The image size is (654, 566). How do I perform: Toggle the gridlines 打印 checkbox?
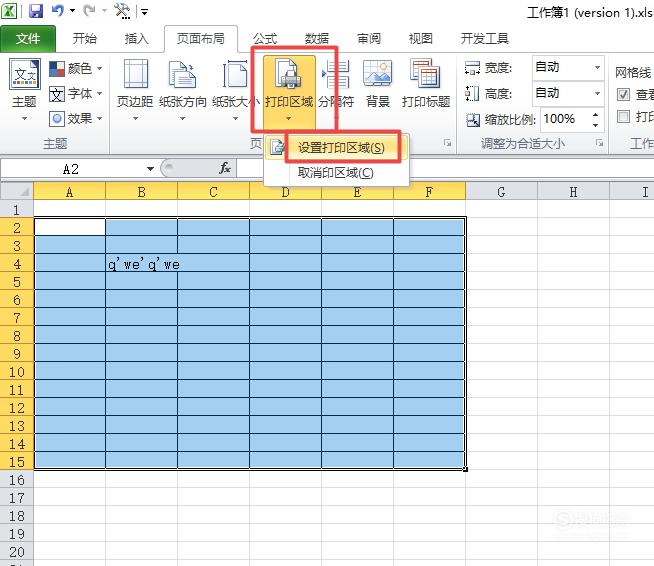click(623, 116)
